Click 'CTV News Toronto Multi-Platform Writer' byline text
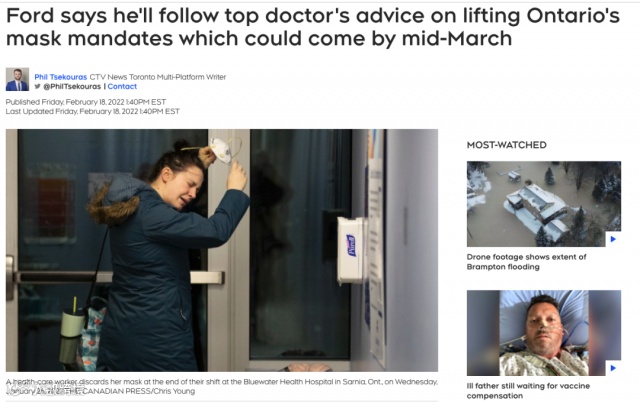Screen dimensions: 640x402 pos(158,77)
